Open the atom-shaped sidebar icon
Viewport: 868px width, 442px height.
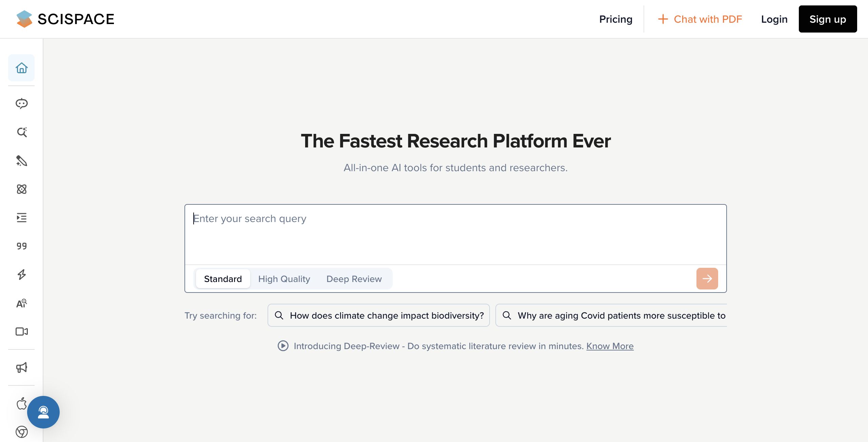(21, 189)
